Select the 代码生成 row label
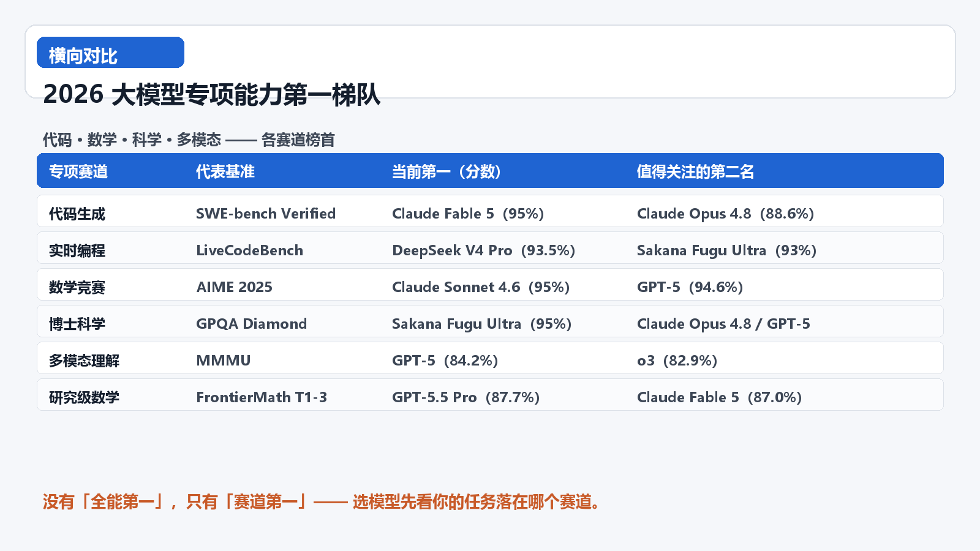 tap(77, 214)
